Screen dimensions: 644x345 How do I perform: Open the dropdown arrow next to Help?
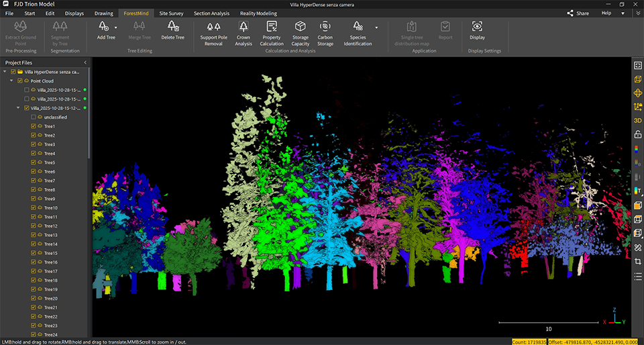[x=623, y=13]
